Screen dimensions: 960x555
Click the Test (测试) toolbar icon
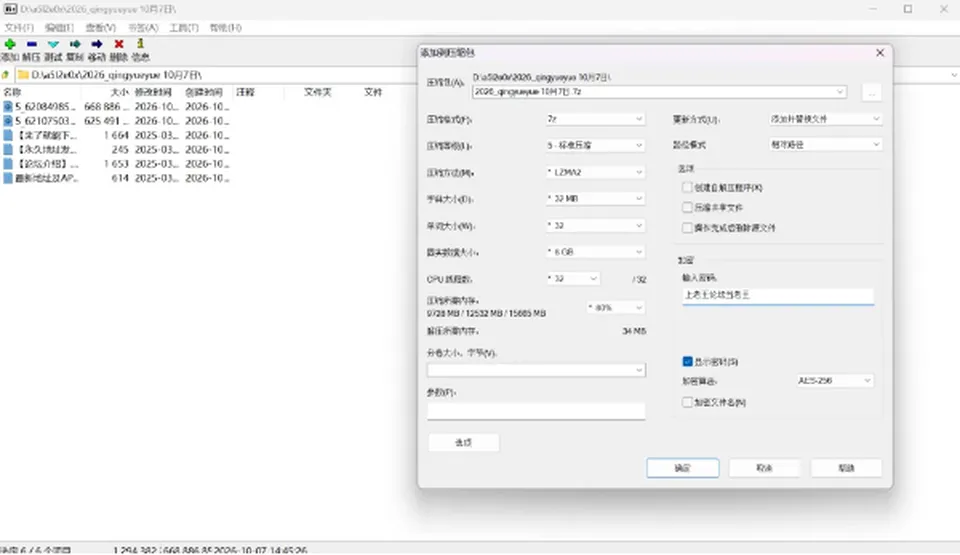pos(53,44)
